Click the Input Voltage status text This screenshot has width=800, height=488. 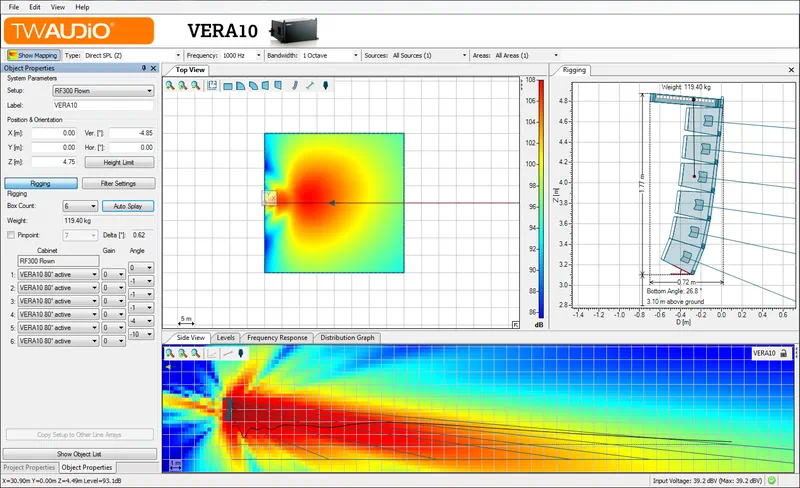pos(707,480)
